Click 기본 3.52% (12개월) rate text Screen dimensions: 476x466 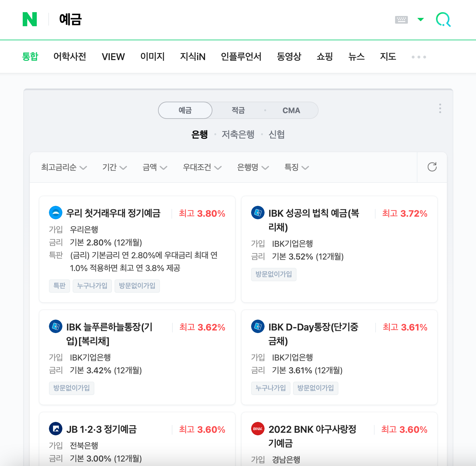(308, 257)
